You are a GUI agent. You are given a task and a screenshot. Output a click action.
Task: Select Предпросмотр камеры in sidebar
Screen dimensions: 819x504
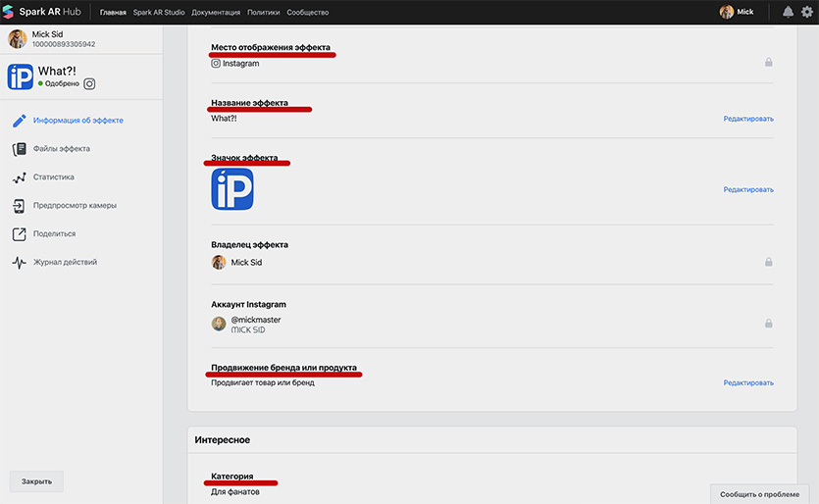click(x=76, y=205)
